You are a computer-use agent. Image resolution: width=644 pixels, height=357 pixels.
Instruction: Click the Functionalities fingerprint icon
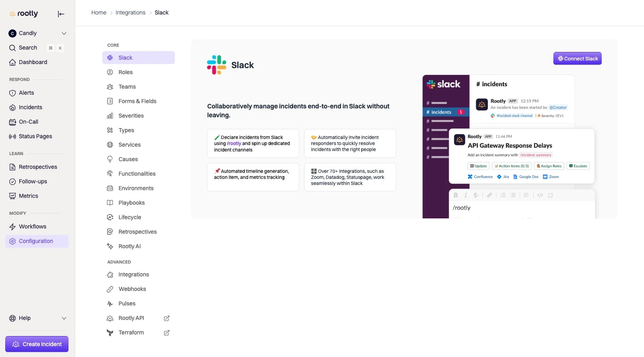pyautogui.click(x=110, y=174)
